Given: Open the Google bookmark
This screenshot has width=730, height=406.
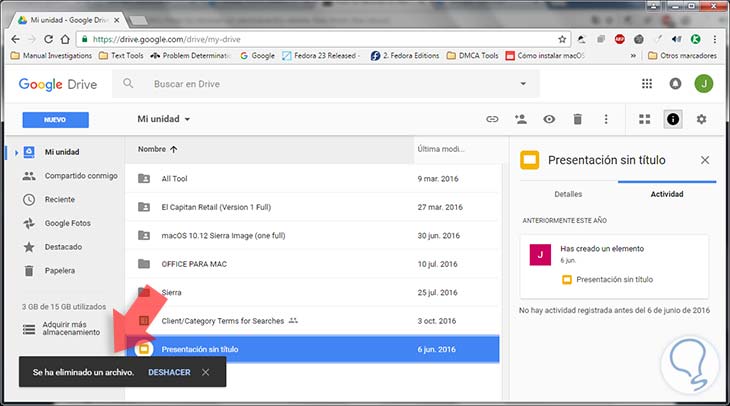Looking at the screenshot, I should (257, 55).
